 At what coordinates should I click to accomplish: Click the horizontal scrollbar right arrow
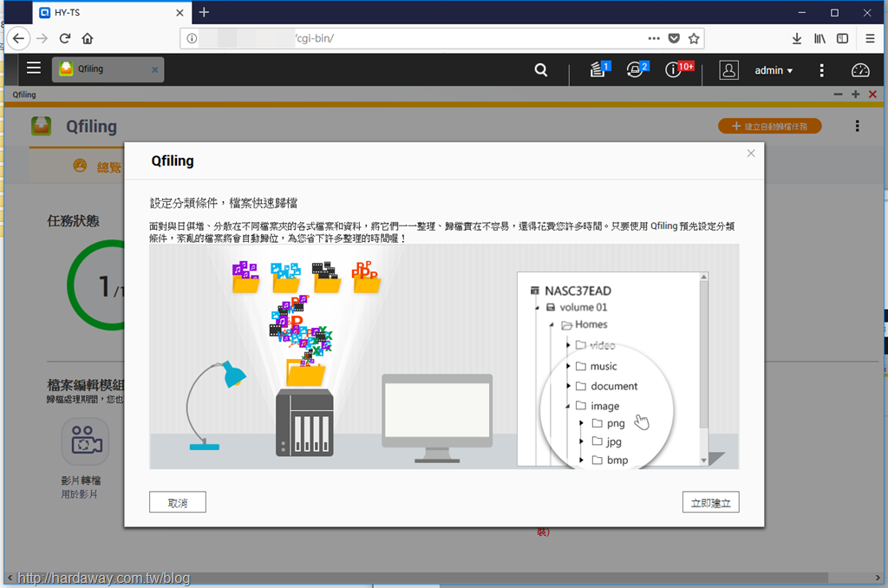coord(878,578)
